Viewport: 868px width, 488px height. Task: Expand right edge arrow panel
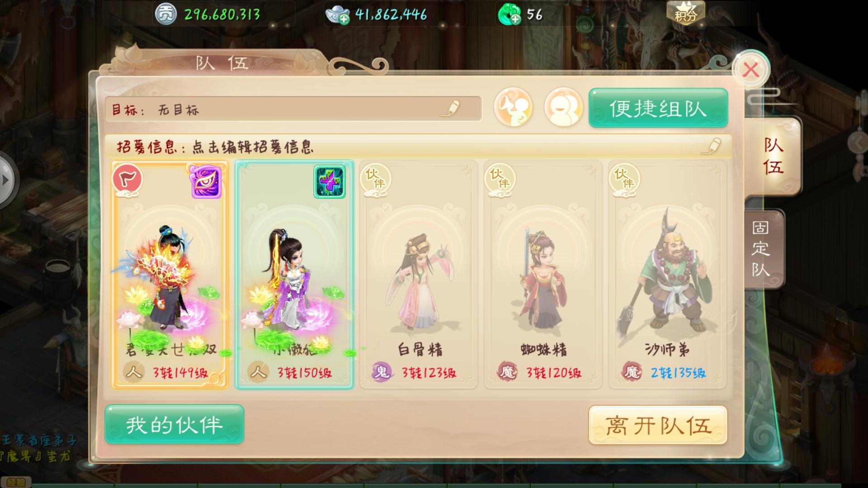[859, 144]
